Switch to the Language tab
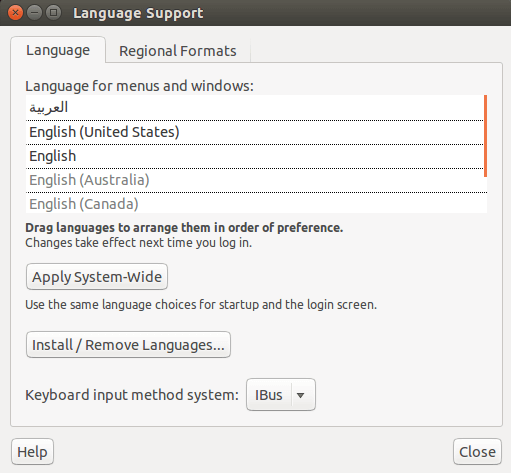 [x=58, y=50]
